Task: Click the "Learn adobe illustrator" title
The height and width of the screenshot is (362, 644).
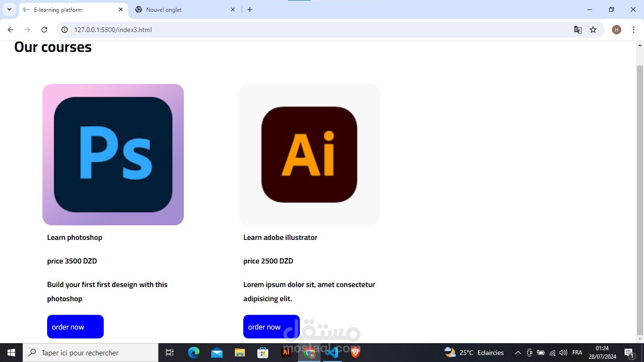Action: tap(281, 238)
